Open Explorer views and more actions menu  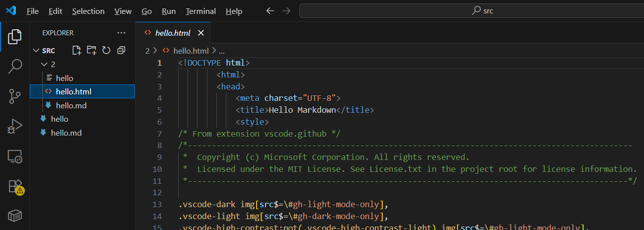coord(121,33)
